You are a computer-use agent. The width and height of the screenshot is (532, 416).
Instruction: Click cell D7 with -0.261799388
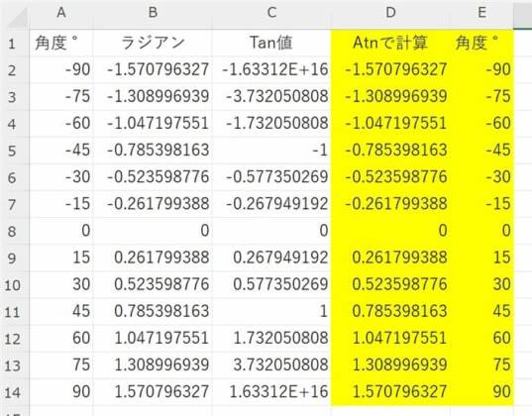point(390,204)
